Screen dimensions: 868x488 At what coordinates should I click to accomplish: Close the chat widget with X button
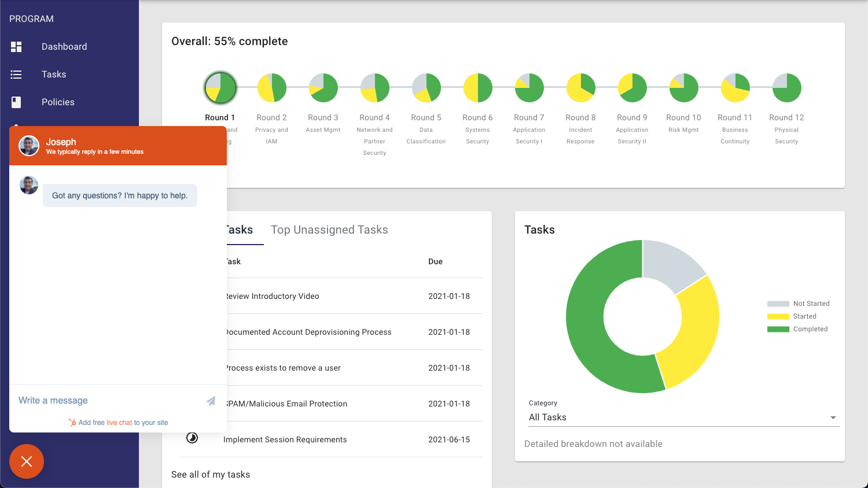tap(27, 461)
